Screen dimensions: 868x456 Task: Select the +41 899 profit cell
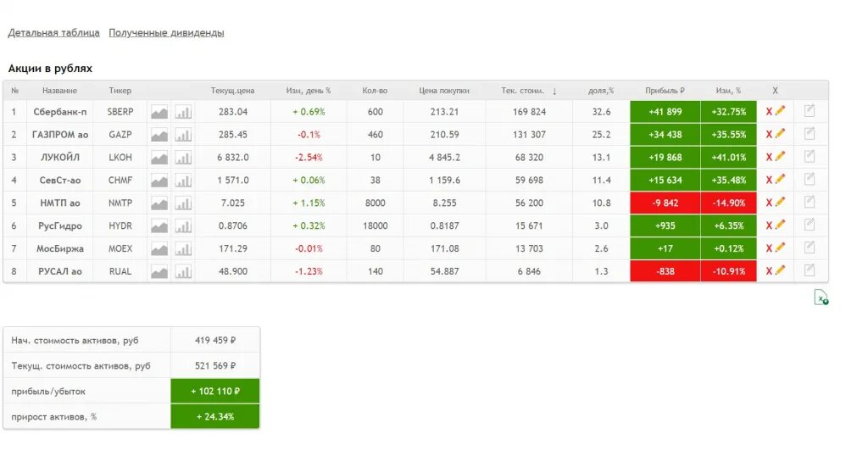tap(665, 112)
